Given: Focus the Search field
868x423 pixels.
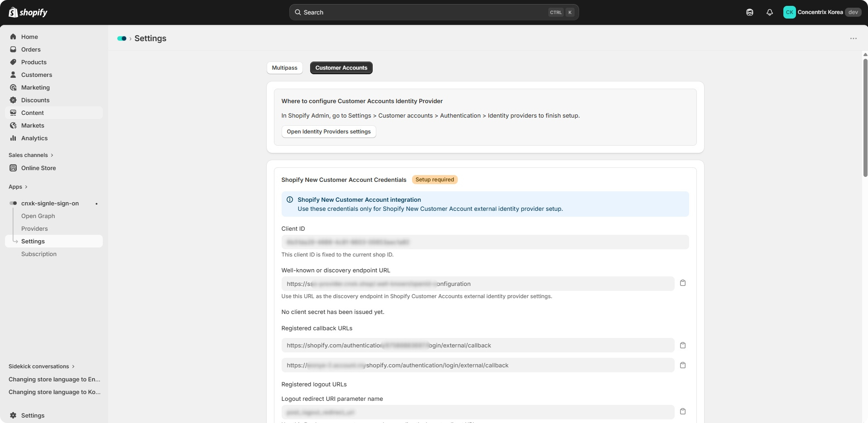Looking at the screenshot, I should pos(434,12).
